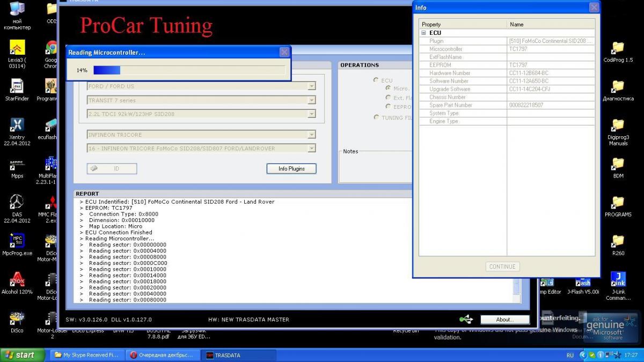Click 'Reading sector: 0x00080000' report line
644x362 pixels.
pos(128,300)
